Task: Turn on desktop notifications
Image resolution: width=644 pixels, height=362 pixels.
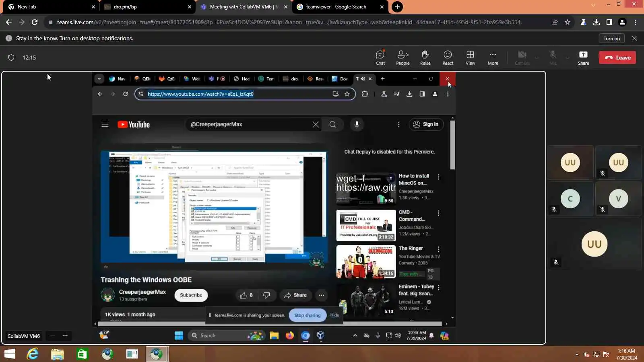Action: 612,38
